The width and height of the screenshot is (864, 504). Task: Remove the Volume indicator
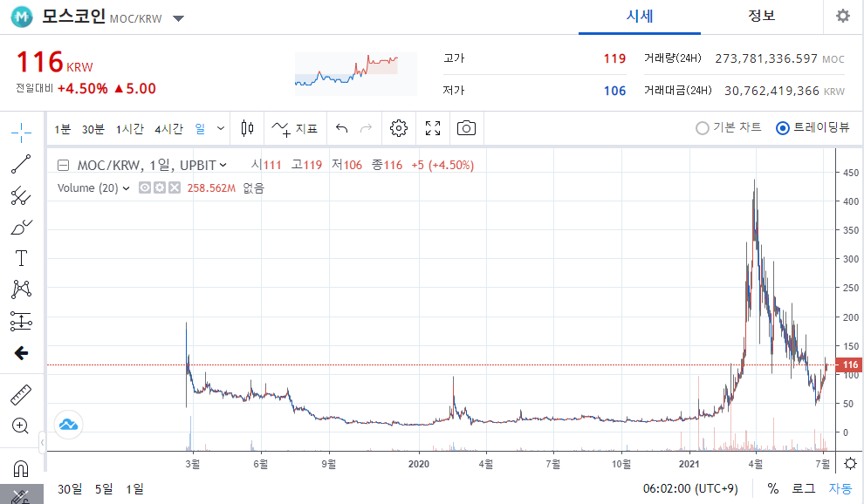coord(175,187)
